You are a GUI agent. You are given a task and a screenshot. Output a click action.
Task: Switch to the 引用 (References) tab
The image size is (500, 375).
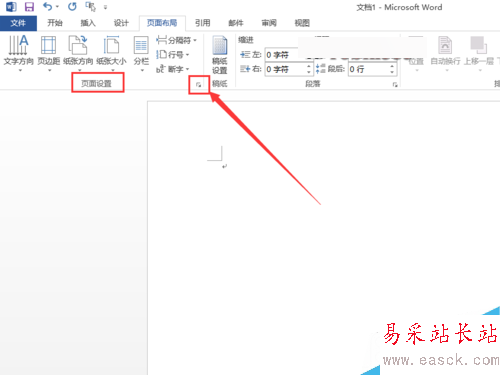pos(202,23)
